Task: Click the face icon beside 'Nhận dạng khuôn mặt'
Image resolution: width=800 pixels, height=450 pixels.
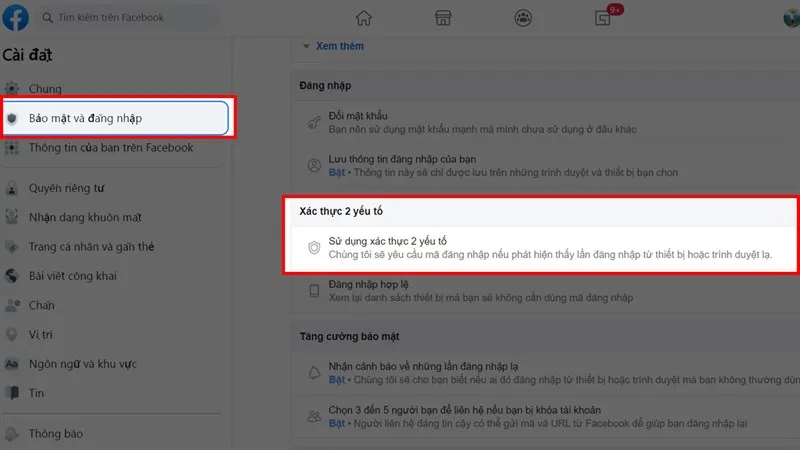Action: point(12,217)
